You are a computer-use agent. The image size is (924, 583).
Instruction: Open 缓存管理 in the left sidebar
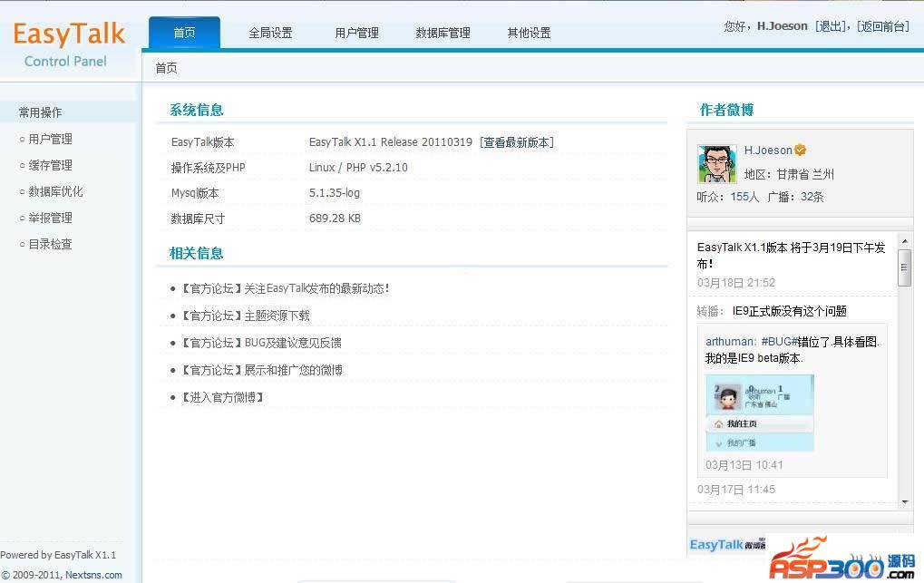point(50,165)
